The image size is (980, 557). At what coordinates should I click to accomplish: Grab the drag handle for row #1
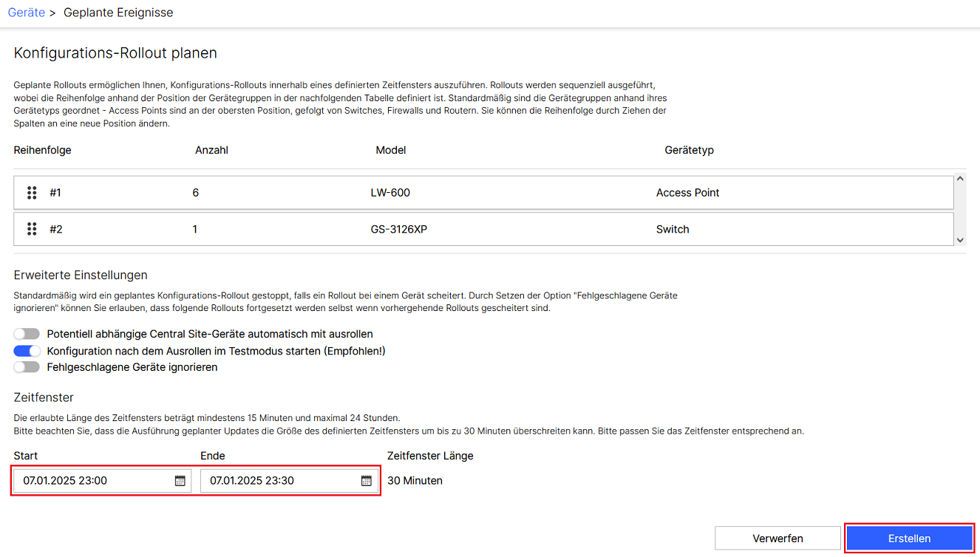(x=32, y=193)
